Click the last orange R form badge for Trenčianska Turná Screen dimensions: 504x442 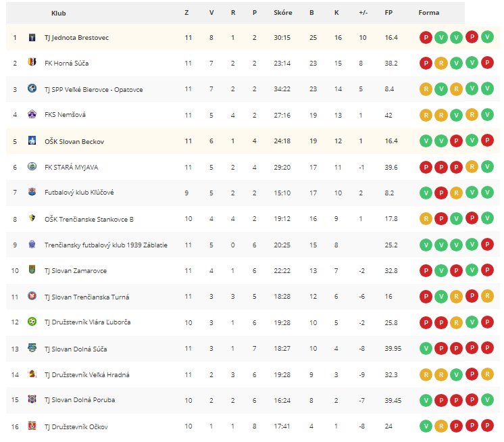click(487, 296)
